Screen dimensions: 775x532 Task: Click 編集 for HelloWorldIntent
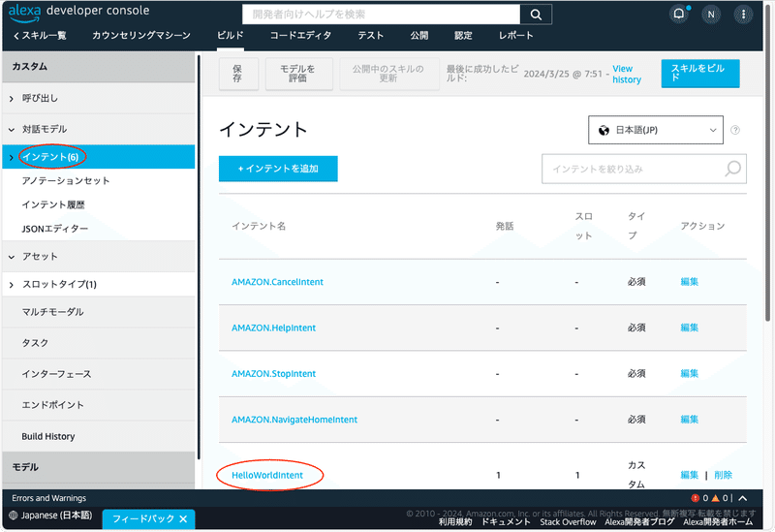pos(689,475)
